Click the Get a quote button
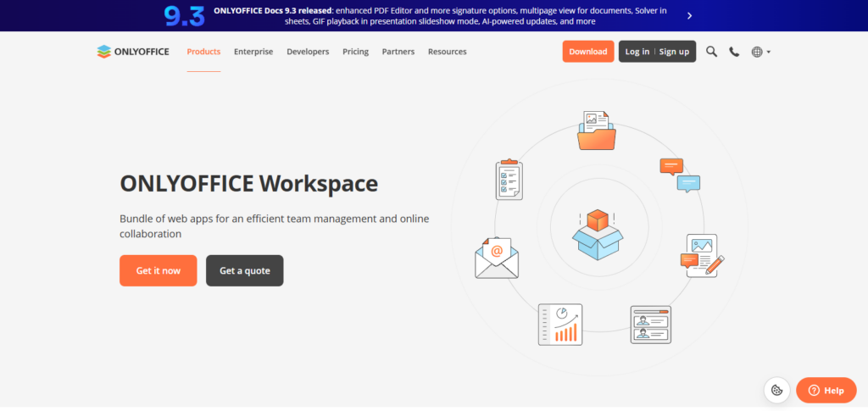The height and width of the screenshot is (411, 868). (x=245, y=270)
